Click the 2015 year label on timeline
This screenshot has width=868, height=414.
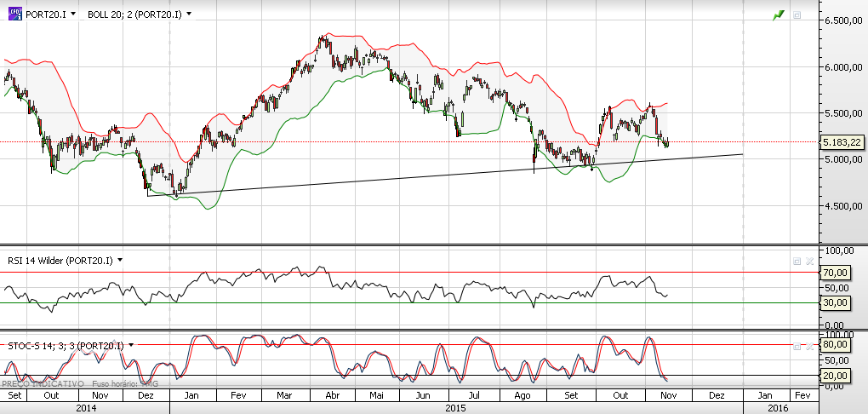[456, 408]
